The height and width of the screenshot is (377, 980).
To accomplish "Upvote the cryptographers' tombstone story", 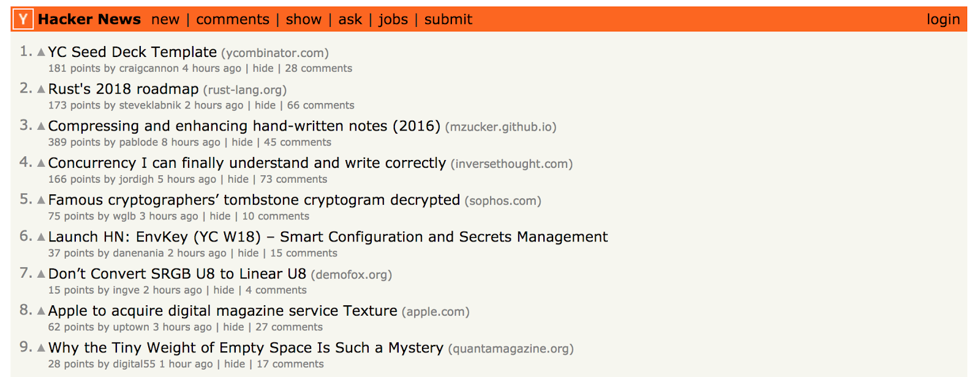I will 41,200.
